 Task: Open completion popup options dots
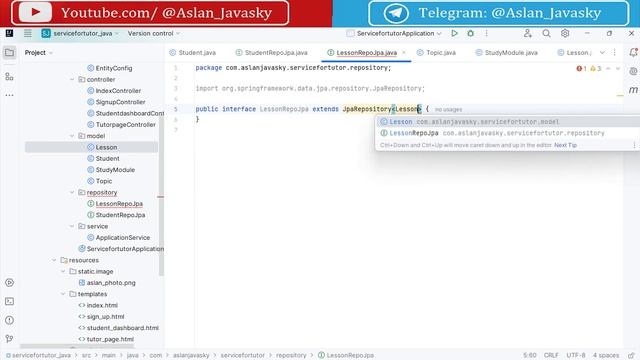634,145
